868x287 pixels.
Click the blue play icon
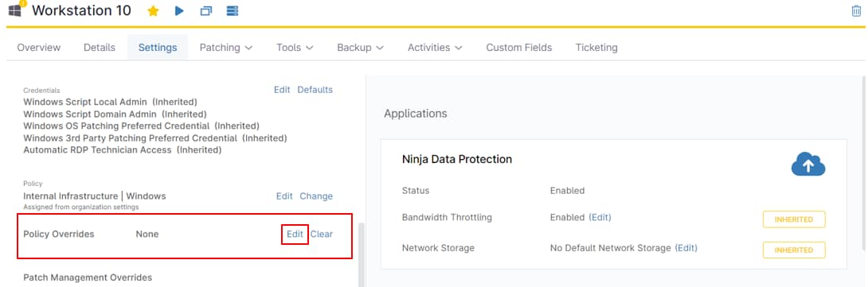pos(179,10)
